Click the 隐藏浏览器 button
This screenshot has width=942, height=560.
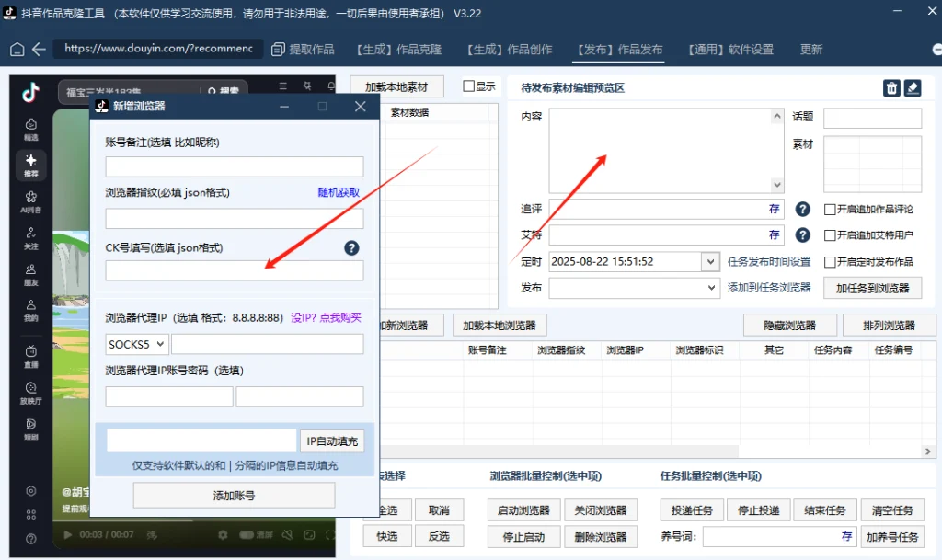pos(789,326)
